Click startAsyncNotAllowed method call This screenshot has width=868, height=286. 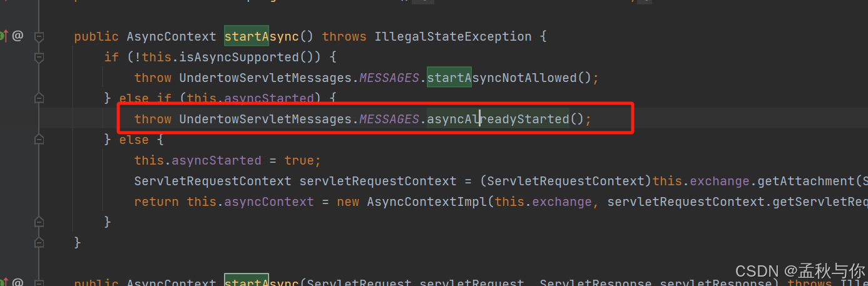coord(502,78)
